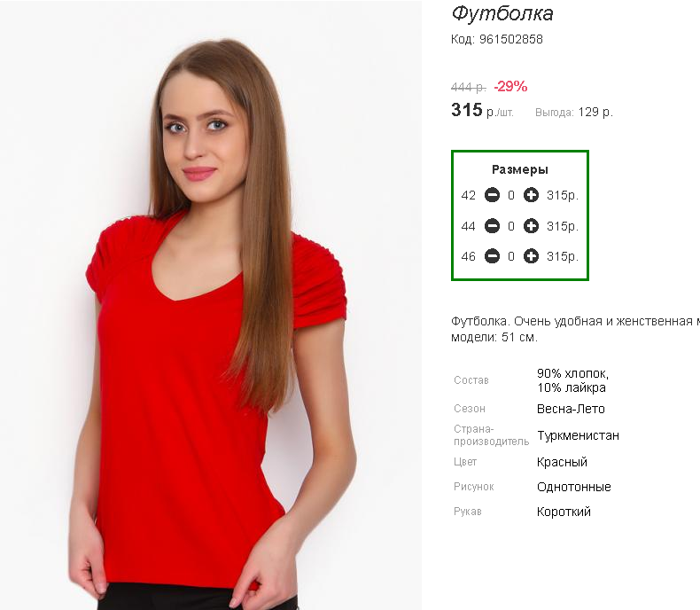The height and width of the screenshot is (610, 700).
Task: Click the Размеры heading
Action: point(520,169)
